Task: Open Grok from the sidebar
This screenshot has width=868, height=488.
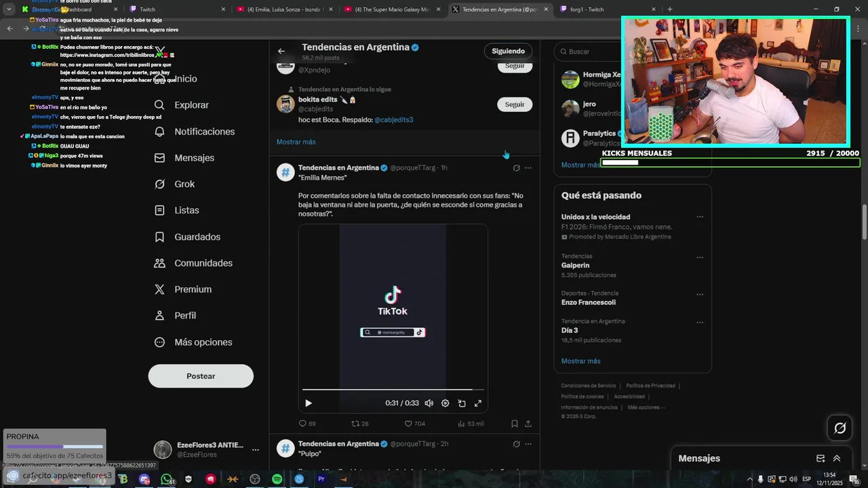Action: (174, 184)
